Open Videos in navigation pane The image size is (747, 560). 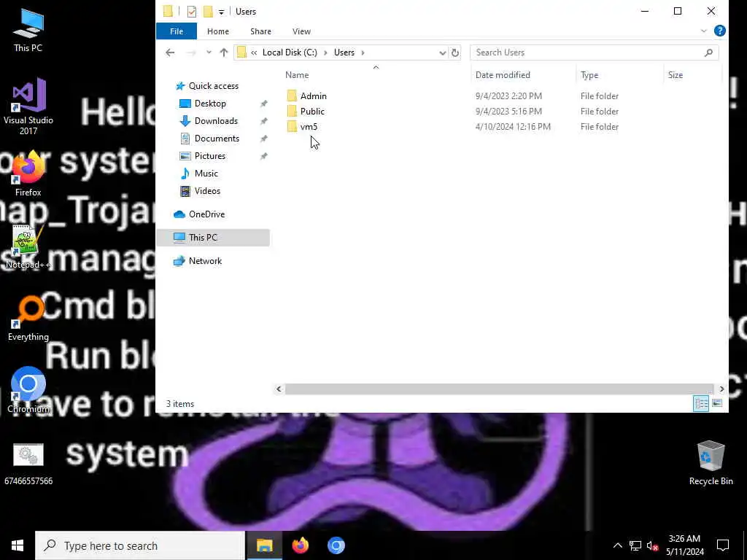pos(207,191)
